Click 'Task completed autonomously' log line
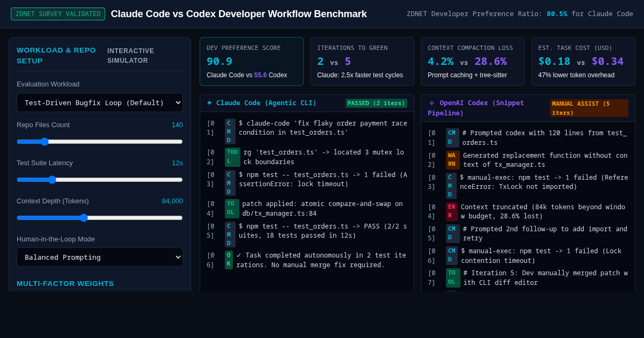 click(x=321, y=260)
